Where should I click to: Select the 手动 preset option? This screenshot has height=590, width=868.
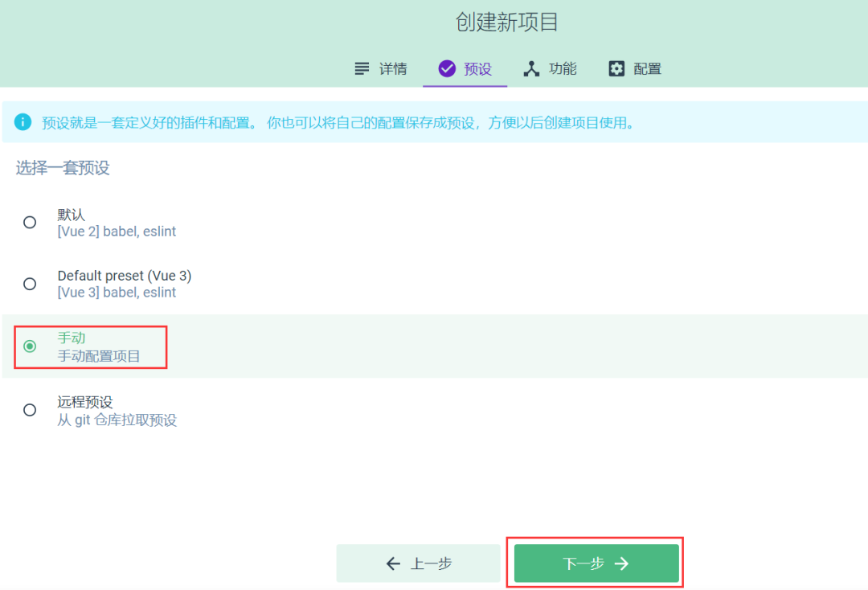(x=30, y=346)
